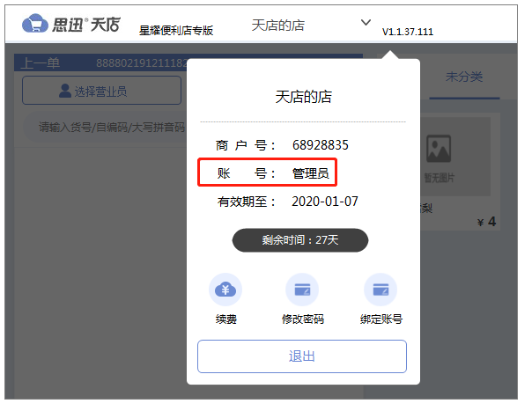Screen dimensions: 532x411
Task: Click the 剩余时间：27天 remaining time badge
Action: (x=300, y=240)
